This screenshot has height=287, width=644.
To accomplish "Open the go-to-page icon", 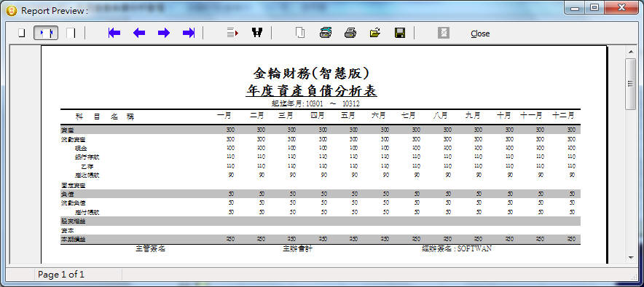I will (232, 34).
